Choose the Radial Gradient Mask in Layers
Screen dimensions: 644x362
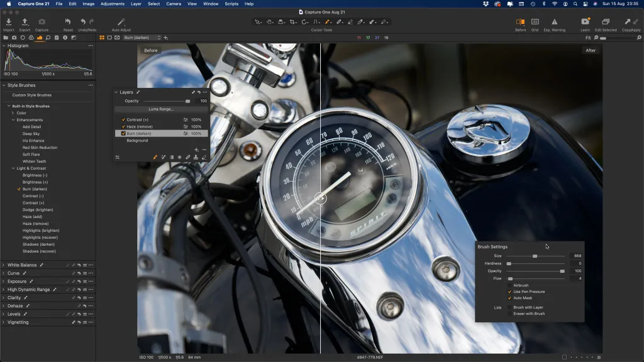(179, 157)
